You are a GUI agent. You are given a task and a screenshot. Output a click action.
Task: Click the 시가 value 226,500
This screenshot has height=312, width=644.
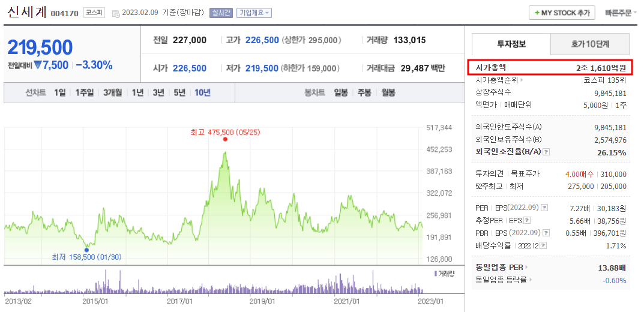tap(189, 68)
